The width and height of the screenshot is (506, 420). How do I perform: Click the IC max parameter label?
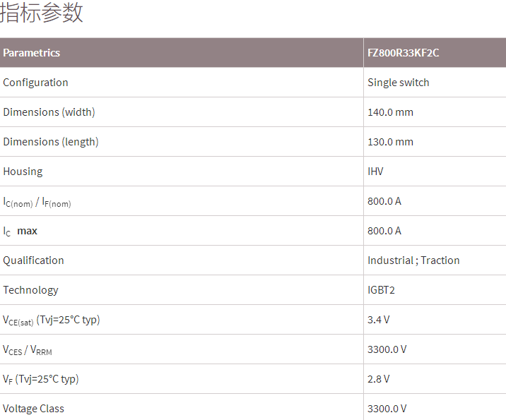point(20,232)
